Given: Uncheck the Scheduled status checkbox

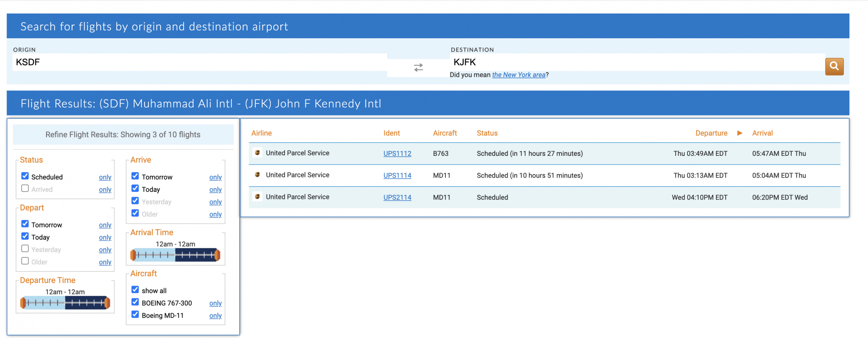Looking at the screenshot, I should pos(25,176).
